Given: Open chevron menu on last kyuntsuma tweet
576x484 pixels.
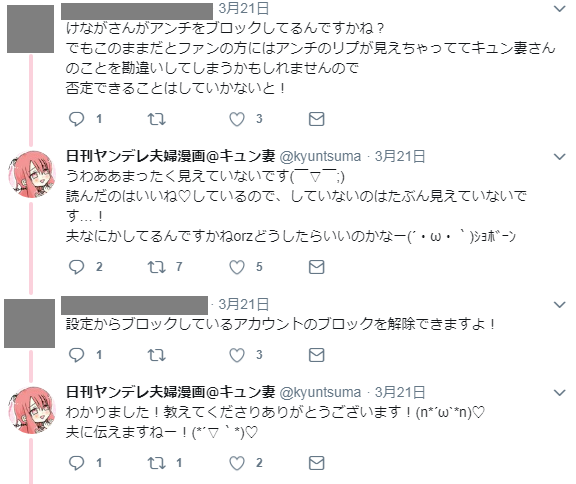Looking at the screenshot, I should (x=559, y=393).
